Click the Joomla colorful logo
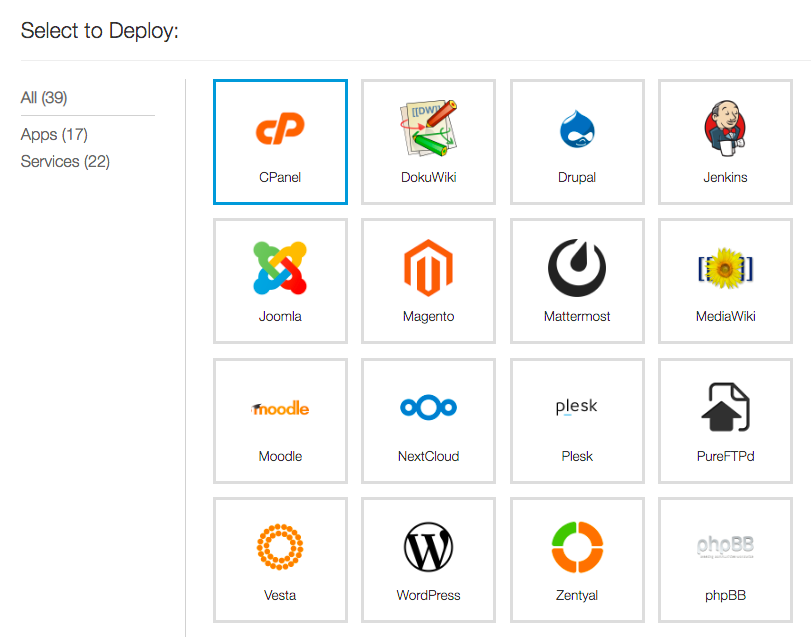811x637 pixels. click(x=280, y=268)
